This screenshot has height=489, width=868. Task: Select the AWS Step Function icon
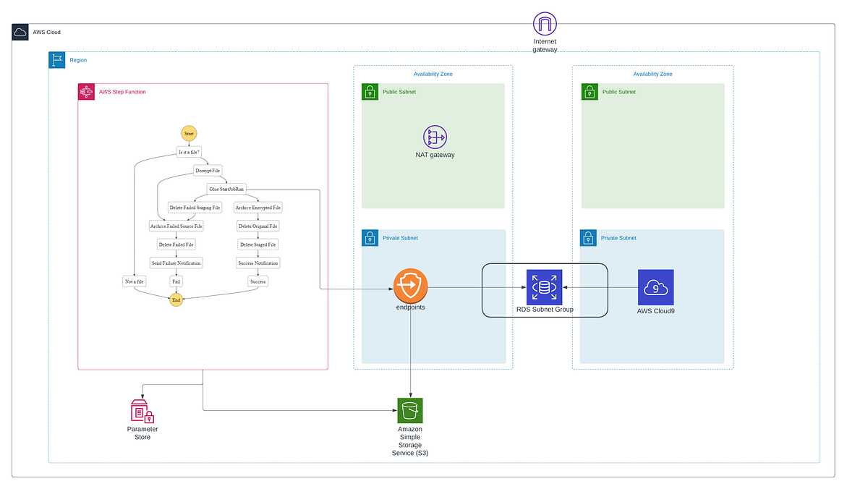(86, 91)
